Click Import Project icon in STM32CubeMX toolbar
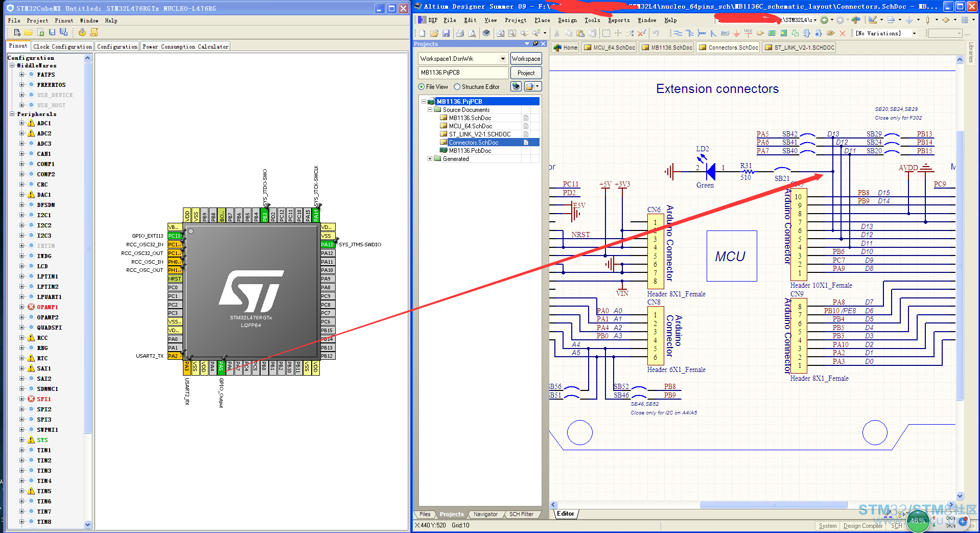The height and width of the screenshot is (533, 980). point(40,33)
